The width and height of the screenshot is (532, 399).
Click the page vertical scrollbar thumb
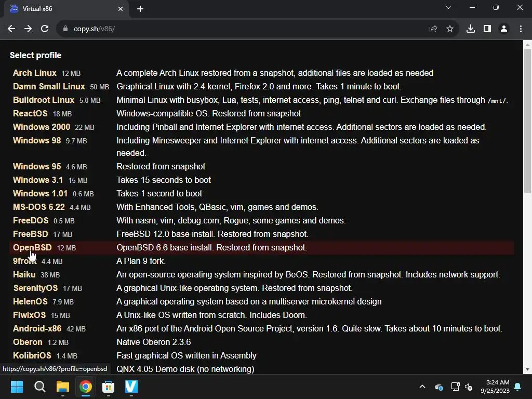tap(527, 121)
